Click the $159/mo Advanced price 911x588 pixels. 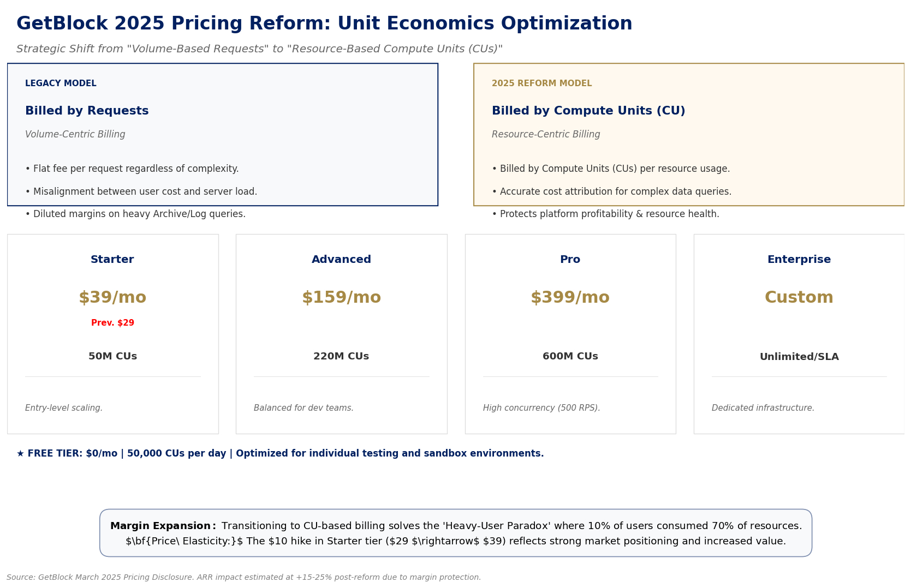click(x=341, y=298)
